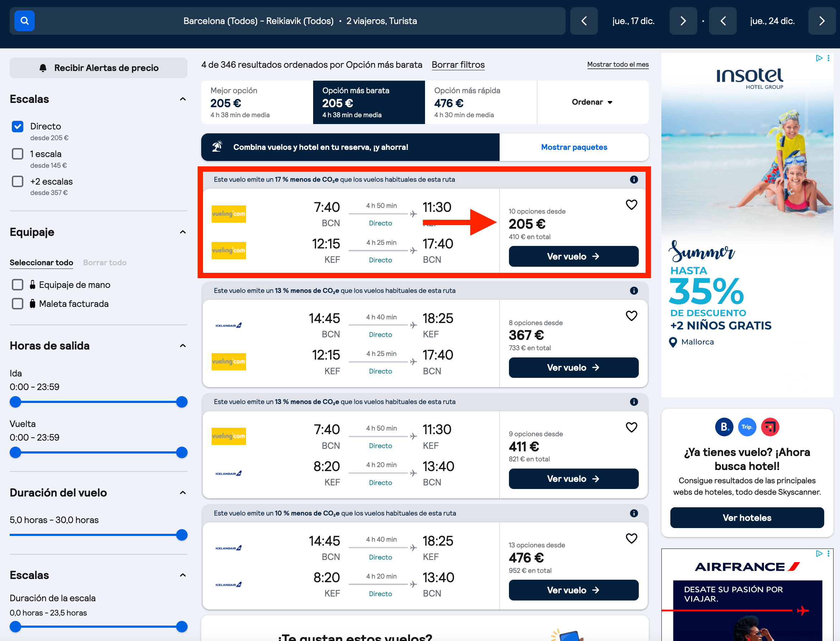Viewport: 840px width, 641px height.
Task: Collapse the Horas de salida section
Action: coord(183,346)
